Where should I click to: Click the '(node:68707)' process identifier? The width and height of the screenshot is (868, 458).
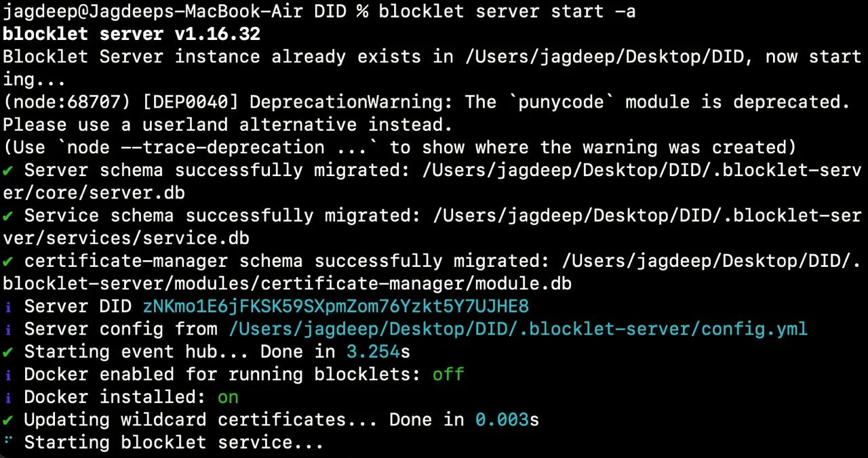[x=67, y=102]
